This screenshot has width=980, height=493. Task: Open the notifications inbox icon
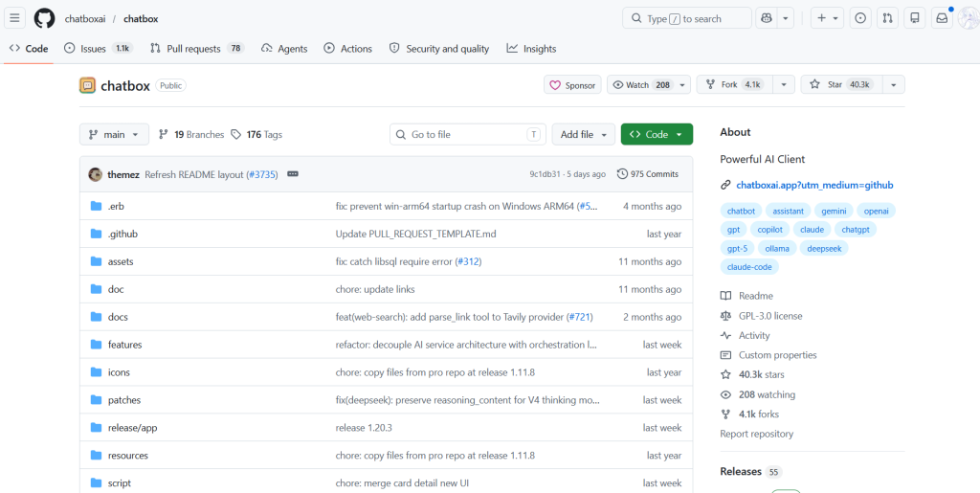pos(942,18)
